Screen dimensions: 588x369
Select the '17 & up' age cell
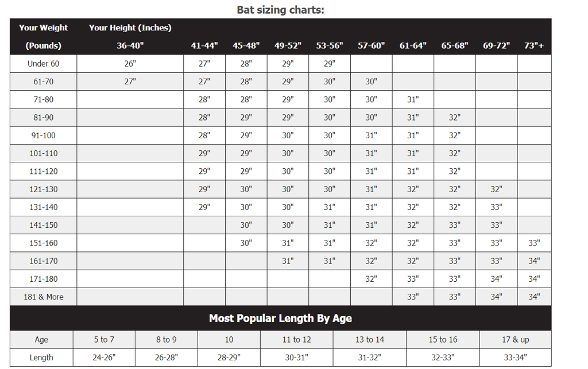[x=515, y=339]
